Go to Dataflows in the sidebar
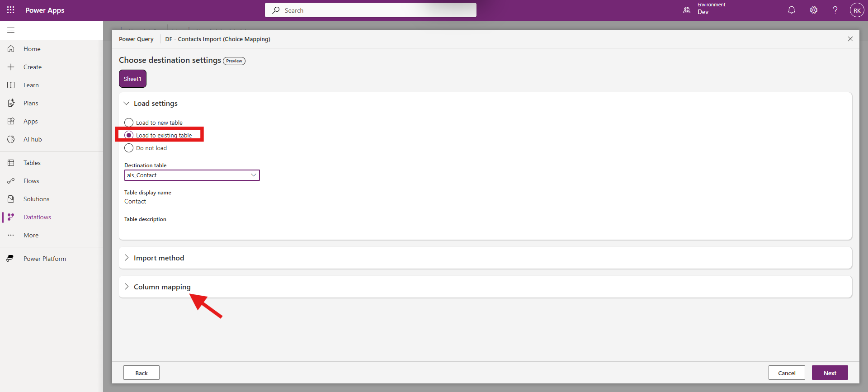 tap(37, 217)
